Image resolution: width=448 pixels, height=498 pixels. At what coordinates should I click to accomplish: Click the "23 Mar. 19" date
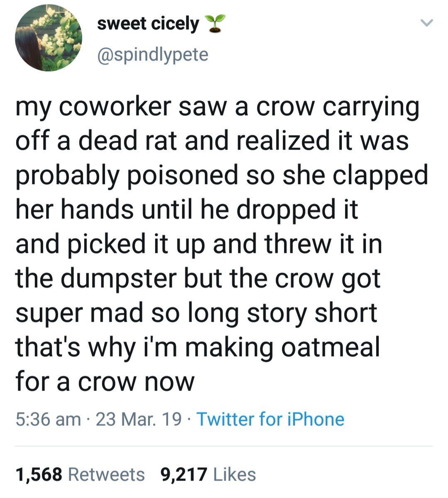pyautogui.click(x=139, y=419)
